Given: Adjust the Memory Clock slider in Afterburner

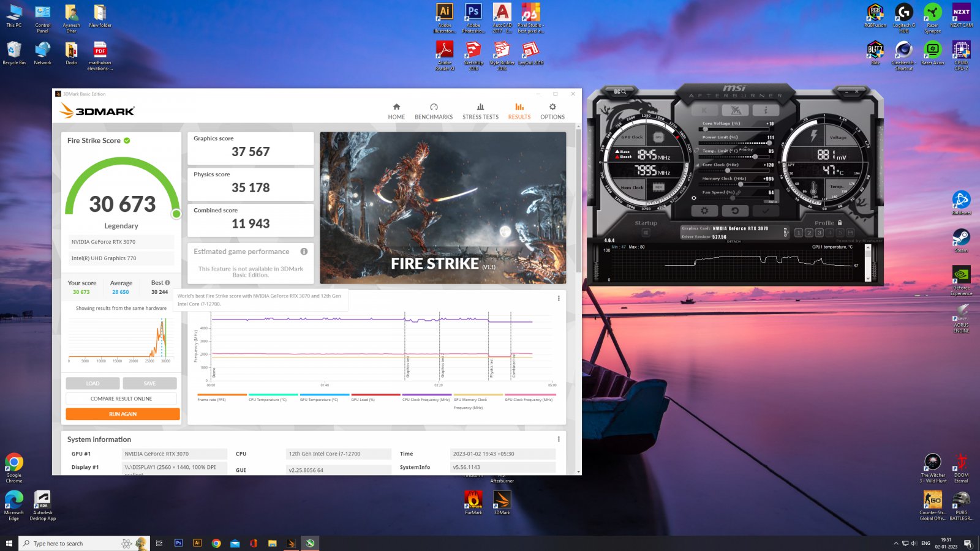Looking at the screenshot, I should [x=734, y=184].
